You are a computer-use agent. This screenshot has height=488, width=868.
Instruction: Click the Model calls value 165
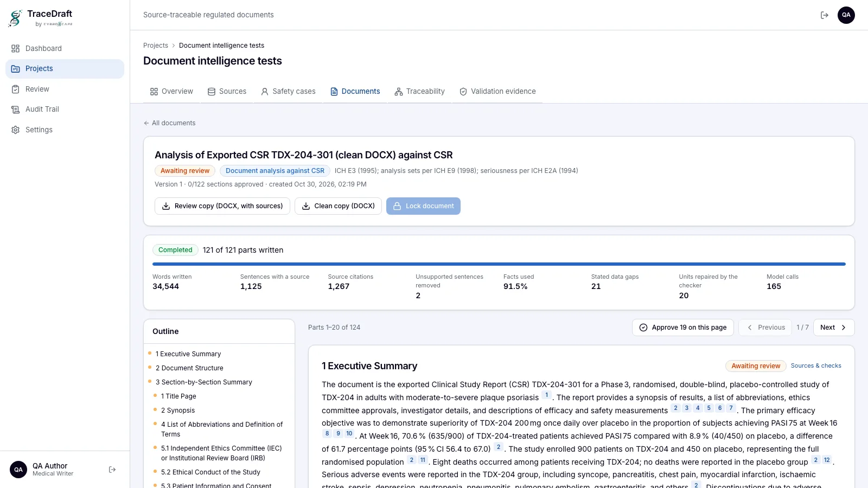click(774, 287)
